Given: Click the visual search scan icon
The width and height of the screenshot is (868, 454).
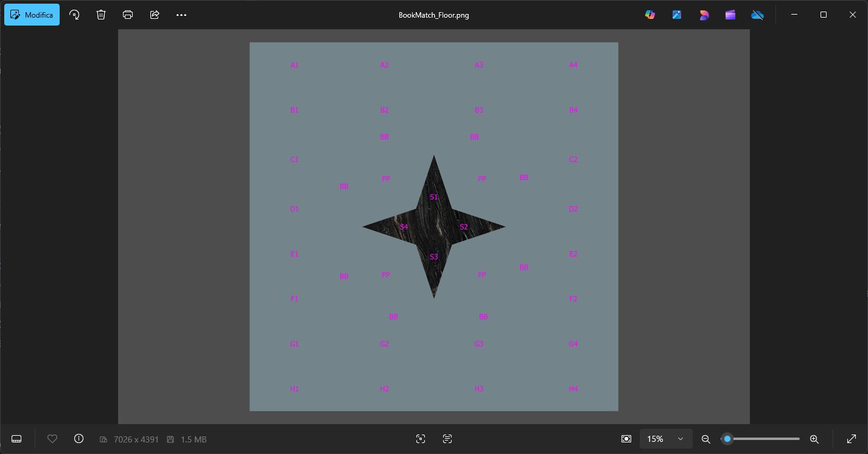Looking at the screenshot, I should 421,439.
